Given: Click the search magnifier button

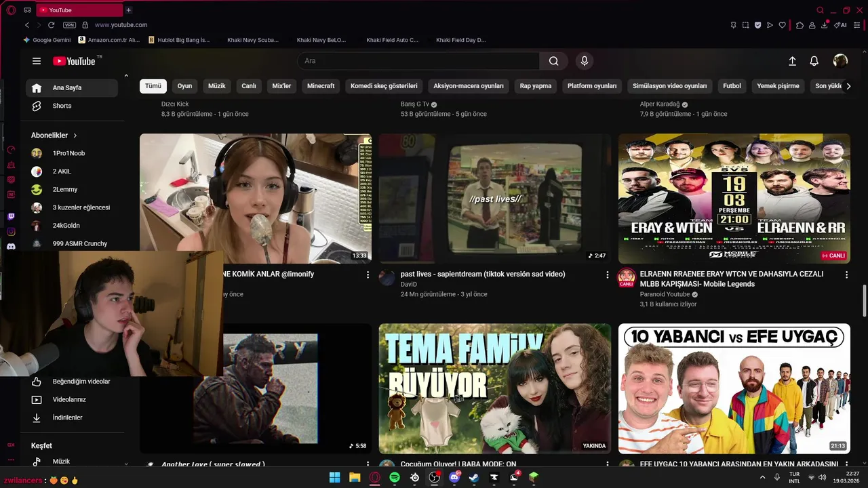Looking at the screenshot, I should click(x=554, y=61).
